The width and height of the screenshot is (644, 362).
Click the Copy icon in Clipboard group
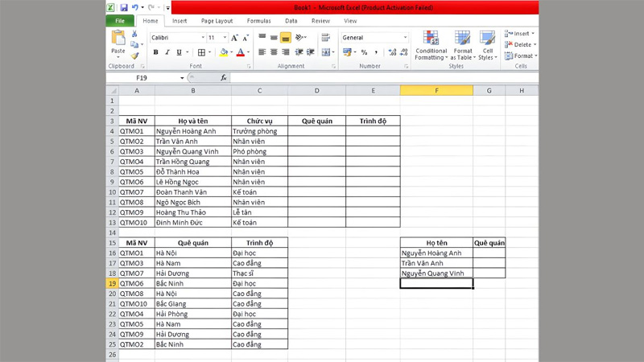pyautogui.click(x=134, y=44)
